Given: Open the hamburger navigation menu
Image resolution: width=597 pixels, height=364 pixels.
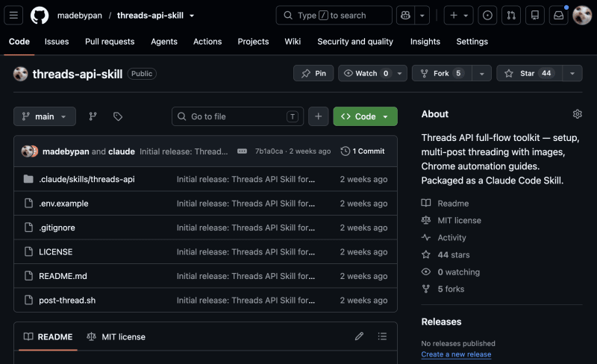Looking at the screenshot, I should (x=13, y=15).
